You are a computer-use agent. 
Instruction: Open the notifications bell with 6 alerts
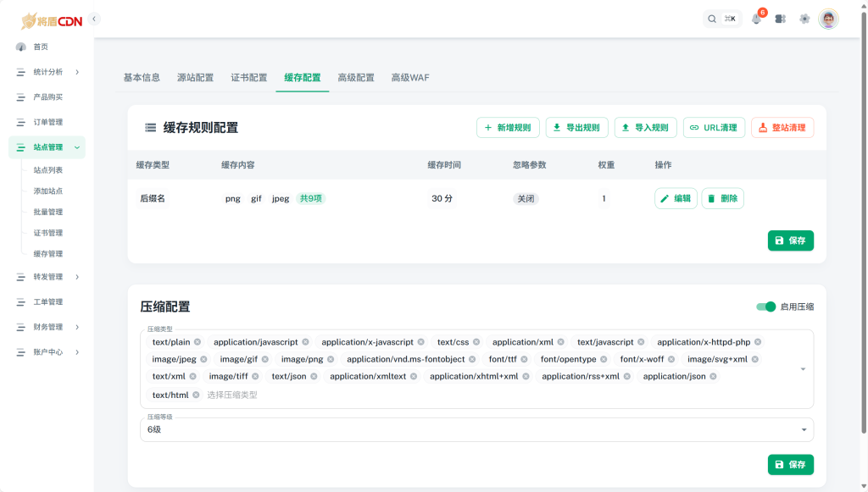tap(756, 18)
